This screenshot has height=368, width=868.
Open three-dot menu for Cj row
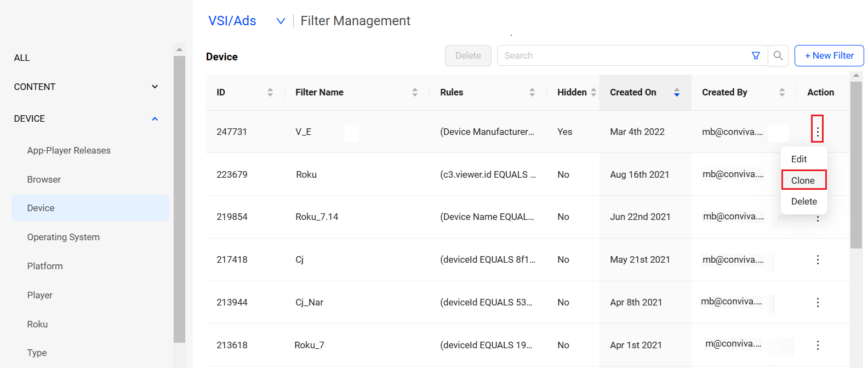[818, 259]
